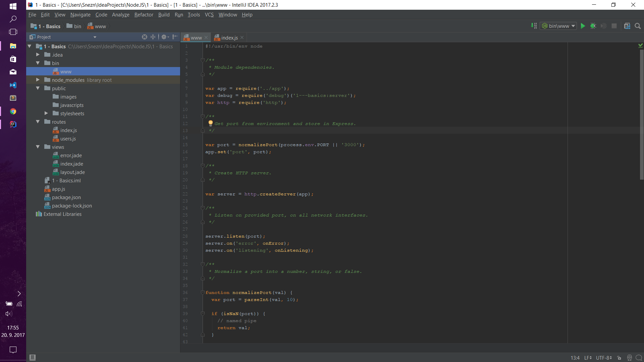Click the Run with Coverage icon

click(604, 26)
